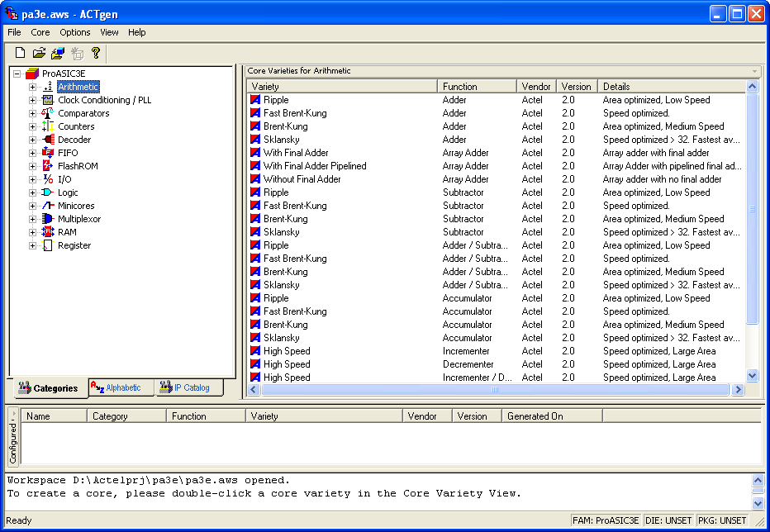Select the Ripple Adder core variety

[496, 100]
